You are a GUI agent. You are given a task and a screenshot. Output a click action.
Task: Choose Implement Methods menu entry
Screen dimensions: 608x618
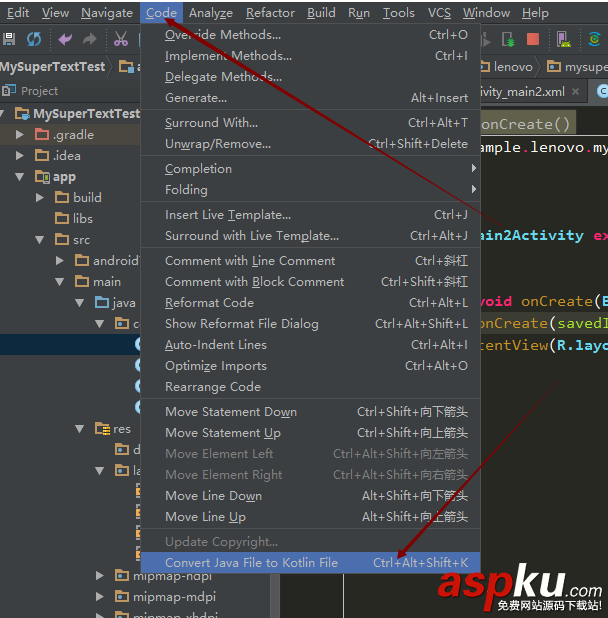311,56
